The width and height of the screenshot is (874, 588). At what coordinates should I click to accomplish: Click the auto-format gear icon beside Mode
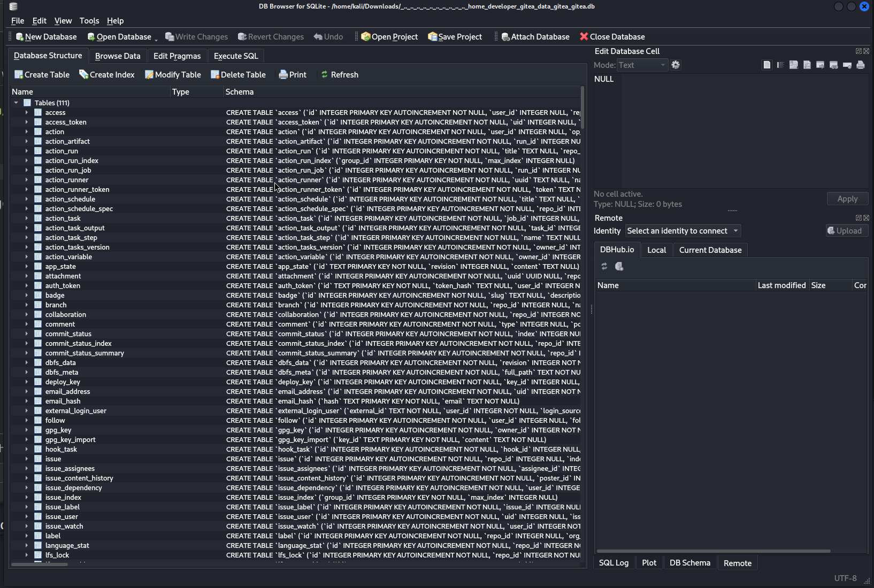tap(676, 65)
